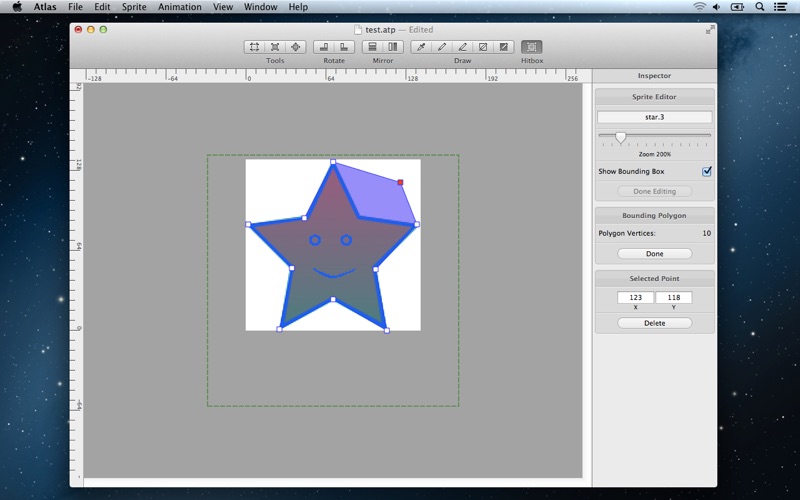Viewport: 800px width, 500px height.
Task: Rotate sprite with the first Rotate button
Action: click(x=323, y=47)
